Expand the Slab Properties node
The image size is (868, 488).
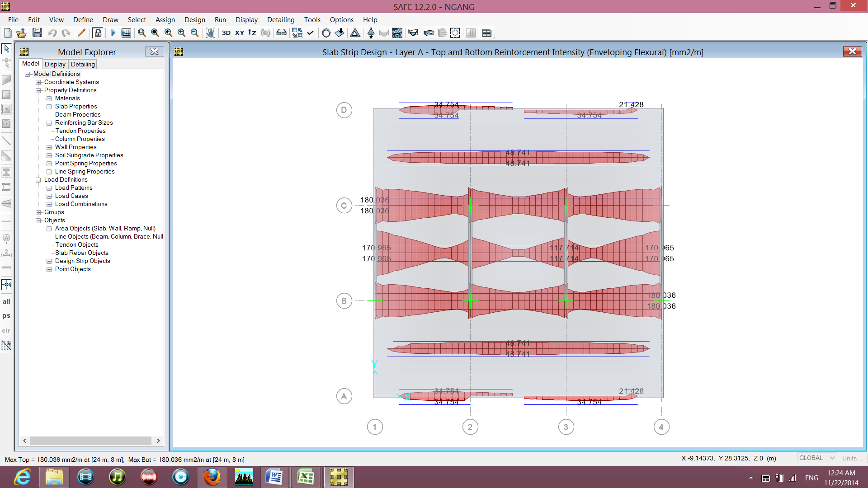tap(49, 107)
